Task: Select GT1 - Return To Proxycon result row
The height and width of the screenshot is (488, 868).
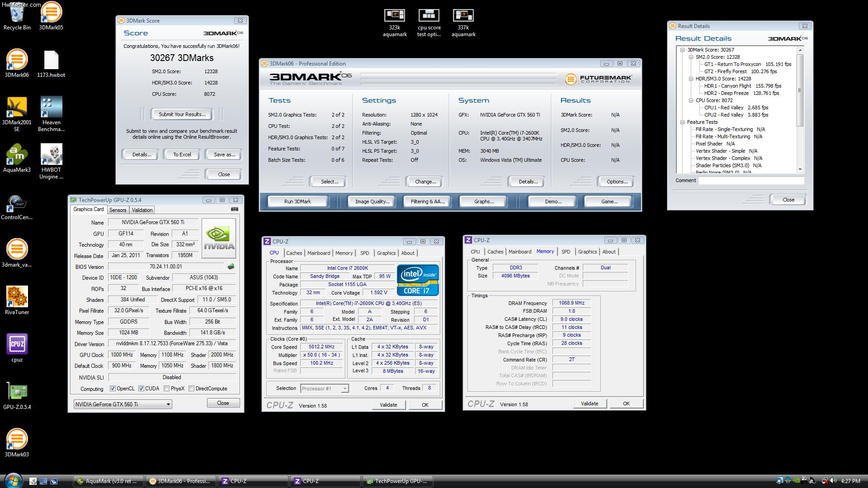Action: [748, 64]
